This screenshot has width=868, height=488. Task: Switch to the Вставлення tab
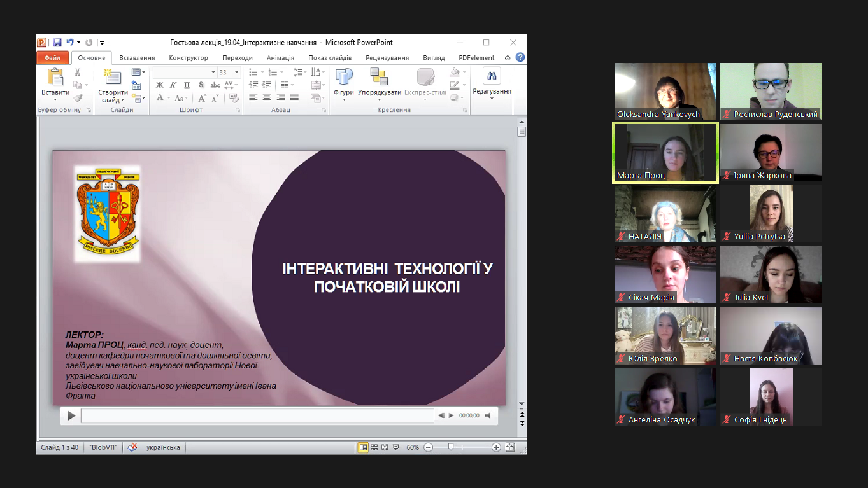click(137, 58)
